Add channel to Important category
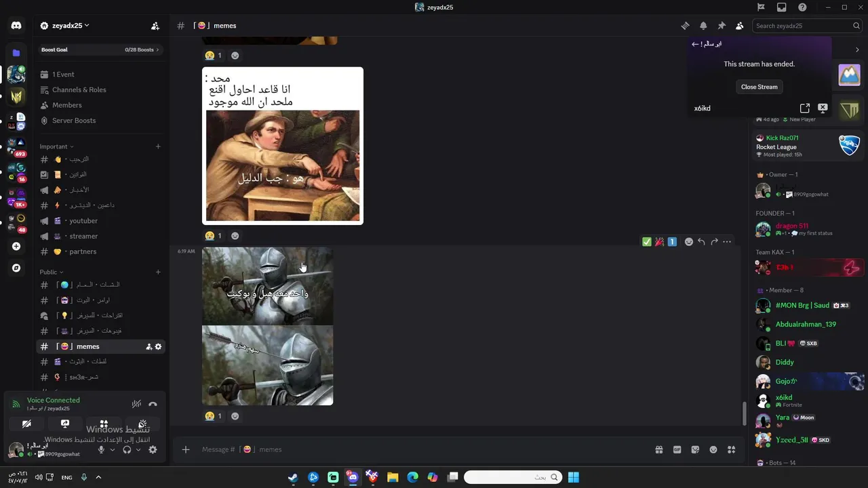868x488 pixels. (158, 146)
